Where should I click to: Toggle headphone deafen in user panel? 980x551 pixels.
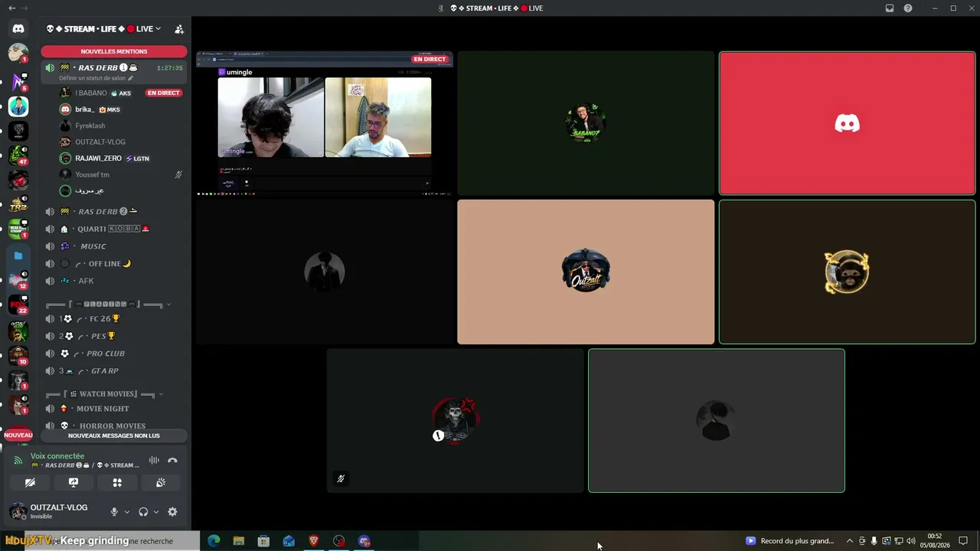[x=143, y=512]
